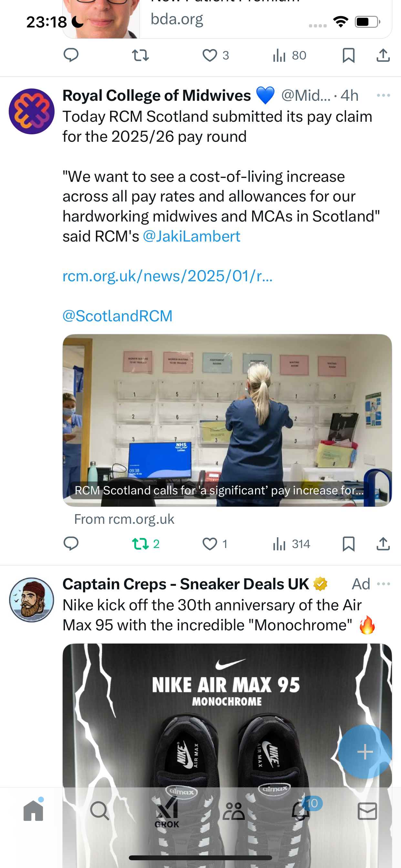Like the RCM Scotland pay claim tweet
The image size is (401, 868).
click(x=215, y=543)
